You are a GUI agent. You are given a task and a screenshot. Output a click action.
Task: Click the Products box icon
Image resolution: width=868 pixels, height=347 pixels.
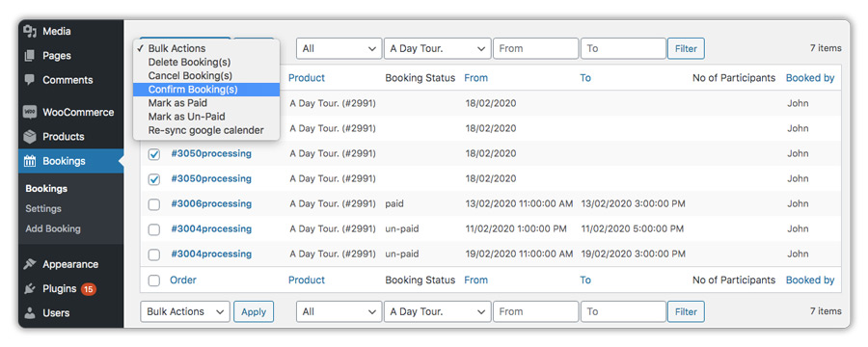pos(30,136)
